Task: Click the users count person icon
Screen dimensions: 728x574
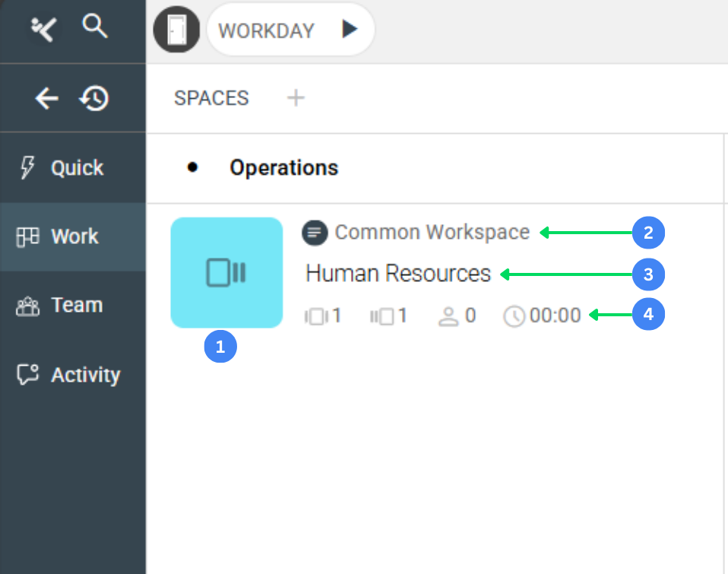Action: 449,316
